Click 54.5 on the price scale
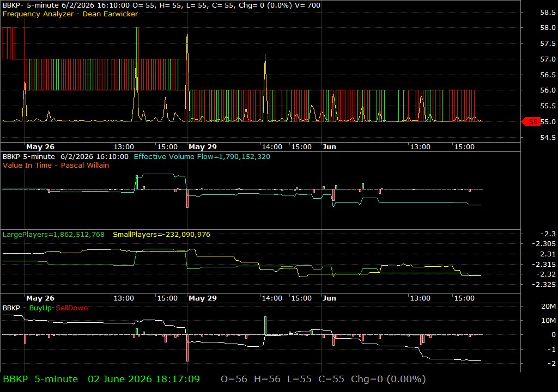This screenshot has width=558, height=392. [548, 137]
